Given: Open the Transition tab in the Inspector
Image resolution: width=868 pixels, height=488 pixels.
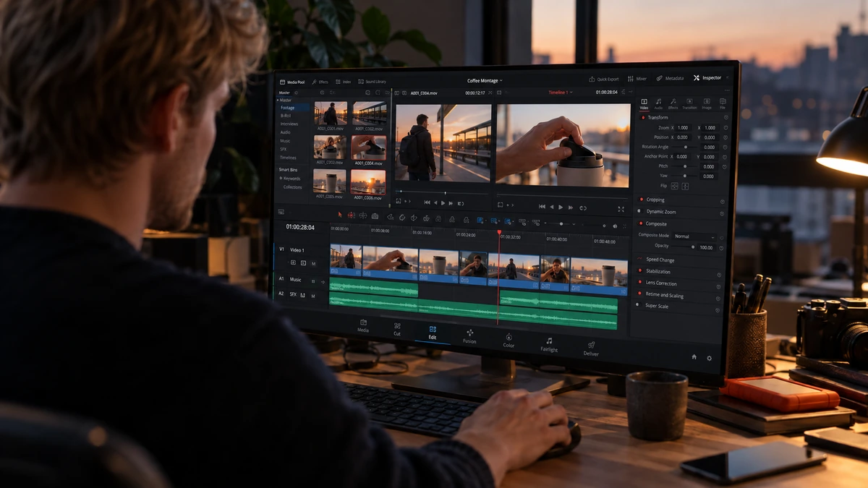Looking at the screenshot, I should pos(689,104).
